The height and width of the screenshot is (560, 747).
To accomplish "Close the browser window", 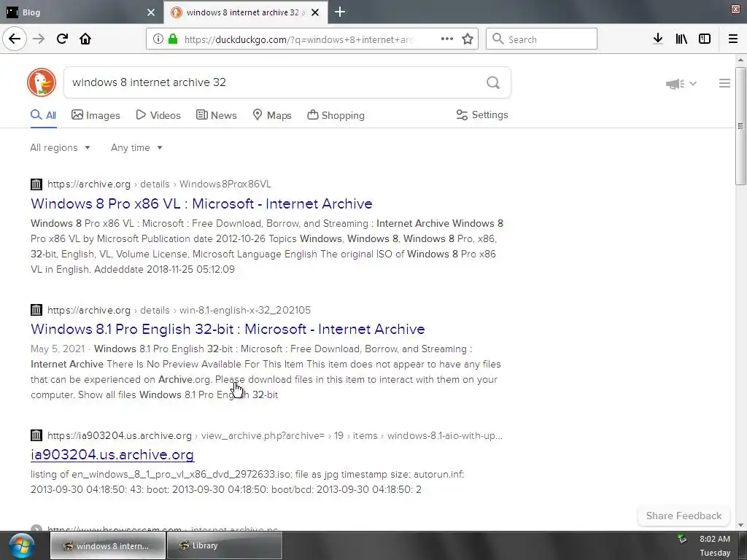I will tap(735, 9).
